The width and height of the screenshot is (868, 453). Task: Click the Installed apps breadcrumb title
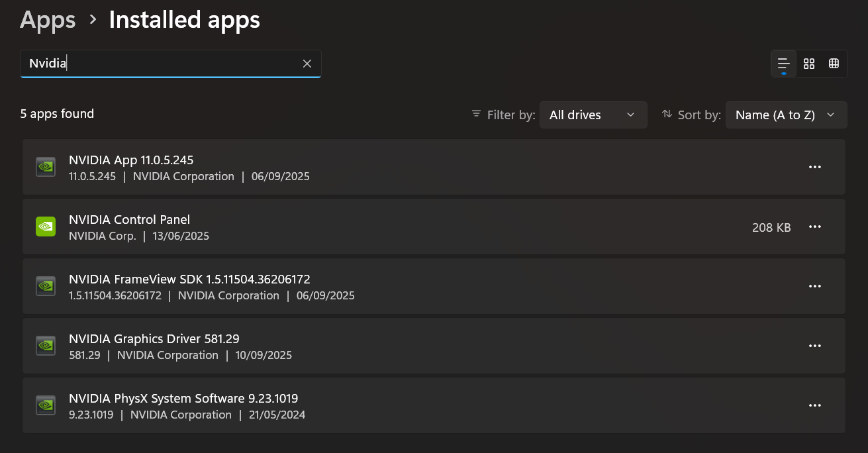point(184,20)
